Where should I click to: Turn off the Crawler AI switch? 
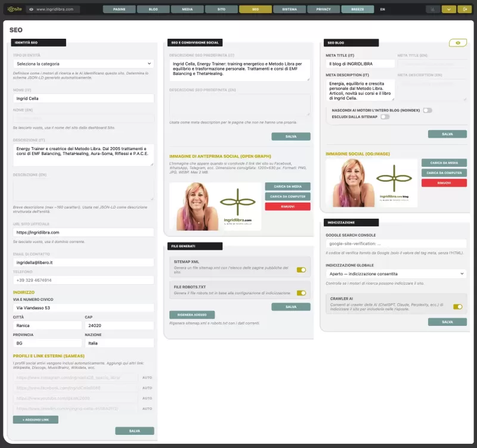point(457,307)
